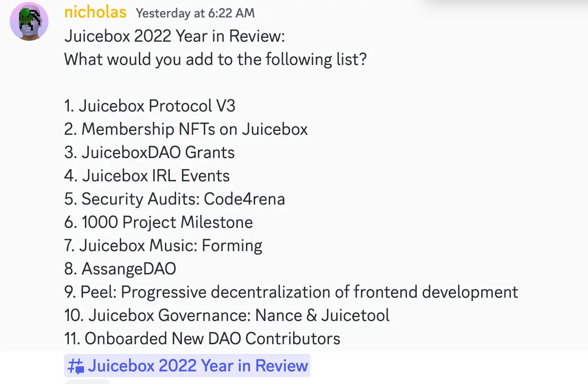Screen dimensions: 588x384
Task: Click the Peel progressive decentralization line
Action: pyautogui.click(x=291, y=292)
